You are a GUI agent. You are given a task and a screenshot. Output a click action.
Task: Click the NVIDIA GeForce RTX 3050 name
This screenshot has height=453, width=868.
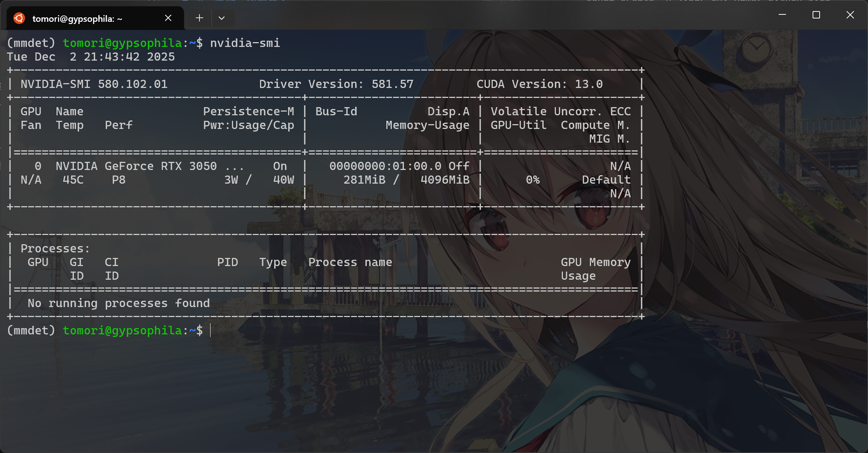pos(136,166)
